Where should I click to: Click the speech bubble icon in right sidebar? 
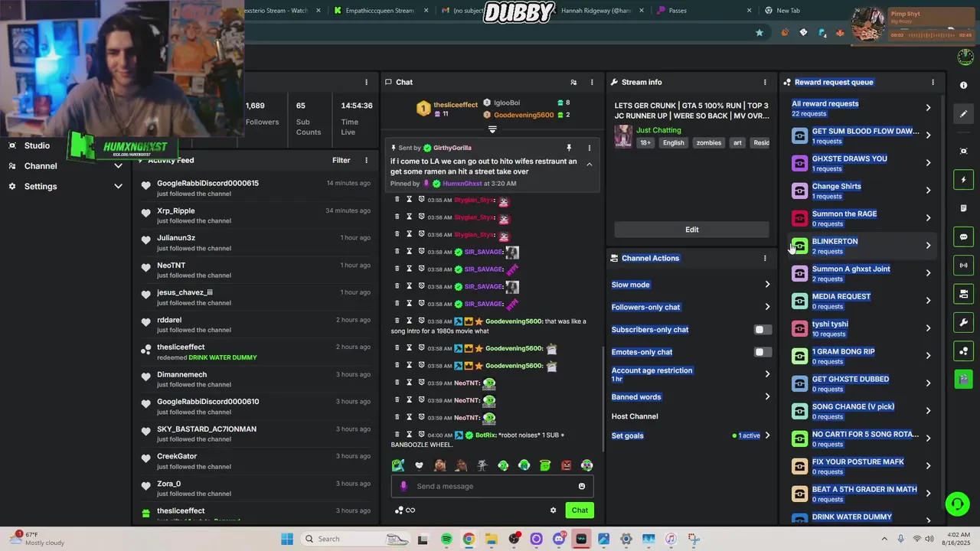click(x=964, y=236)
